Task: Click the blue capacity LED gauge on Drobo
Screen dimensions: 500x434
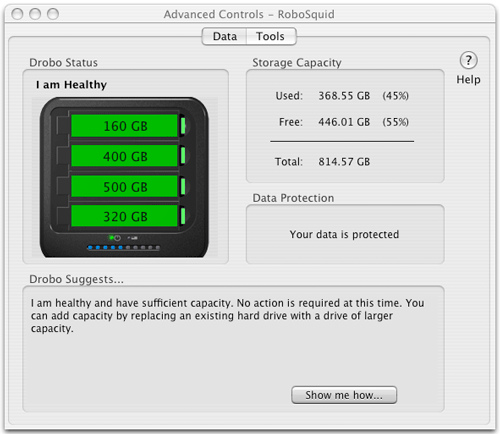Action: pos(124,248)
